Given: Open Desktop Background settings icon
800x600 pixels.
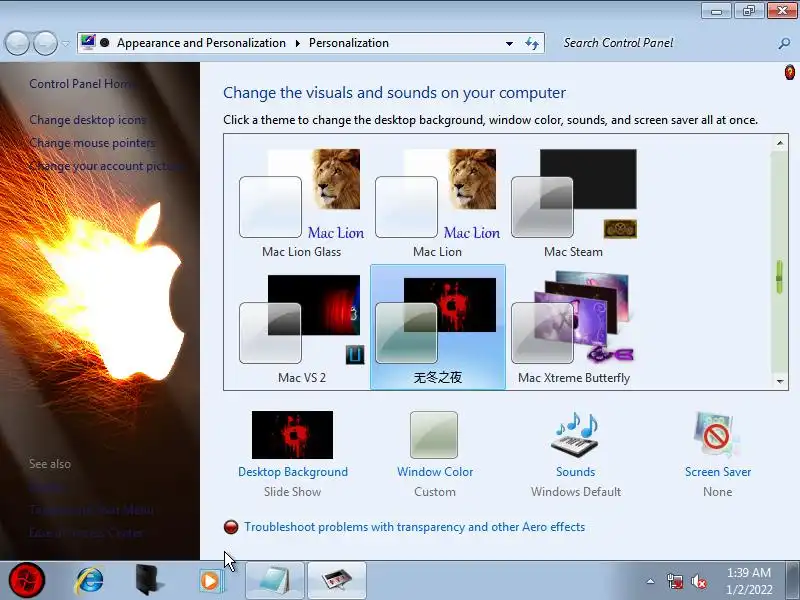Looking at the screenshot, I should tap(292, 435).
